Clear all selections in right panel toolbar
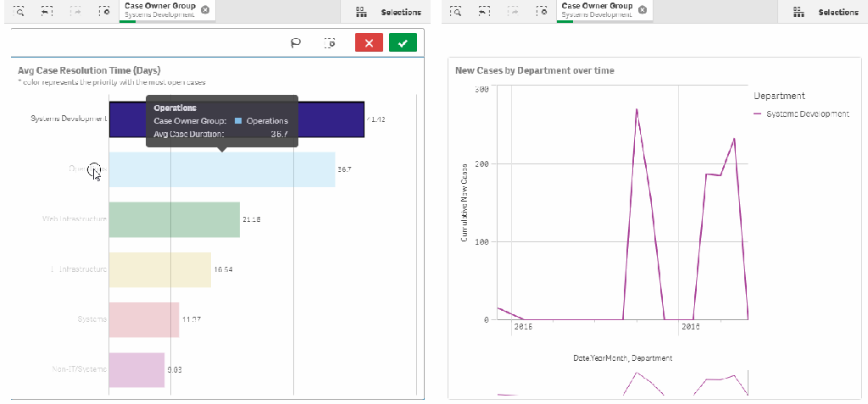Screen dimensions: 868x404 542,11
